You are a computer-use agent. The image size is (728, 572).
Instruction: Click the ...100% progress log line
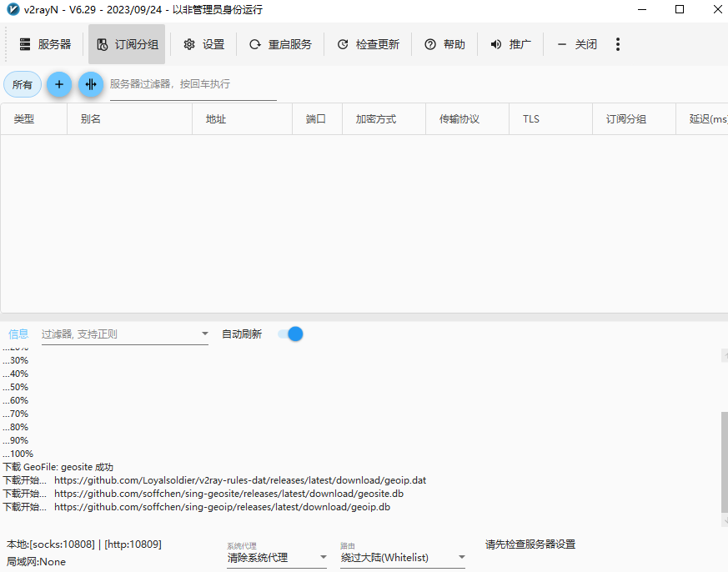(18, 454)
